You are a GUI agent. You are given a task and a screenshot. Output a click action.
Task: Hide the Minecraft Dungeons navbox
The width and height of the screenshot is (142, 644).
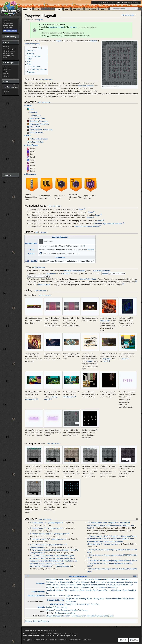pos(135,576)
